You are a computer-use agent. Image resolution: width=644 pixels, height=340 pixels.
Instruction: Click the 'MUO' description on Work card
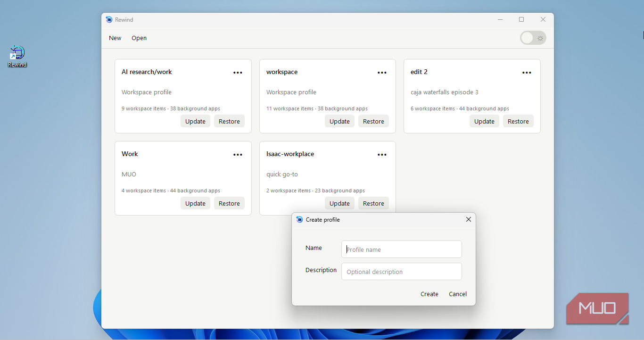pyautogui.click(x=129, y=174)
